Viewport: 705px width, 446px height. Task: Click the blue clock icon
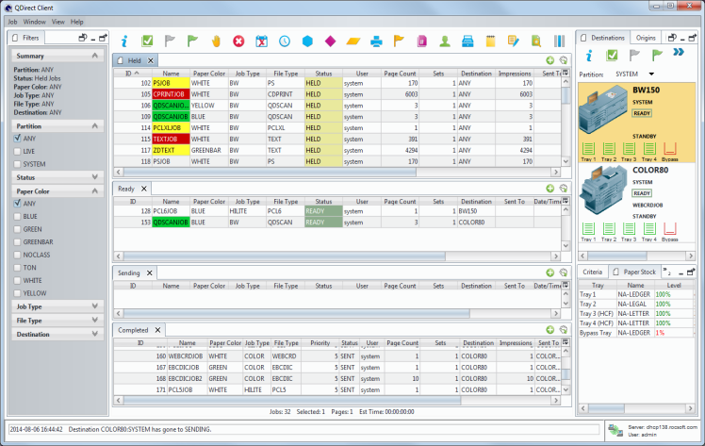pyautogui.click(x=285, y=41)
